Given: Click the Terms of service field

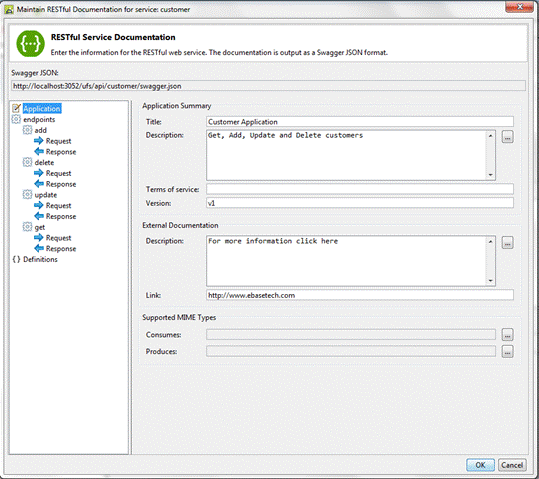Looking at the screenshot, I should pos(360,189).
